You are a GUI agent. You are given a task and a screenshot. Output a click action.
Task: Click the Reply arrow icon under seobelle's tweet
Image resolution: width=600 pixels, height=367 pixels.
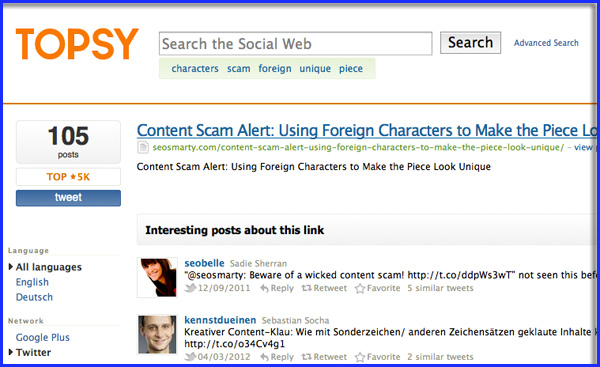point(264,288)
